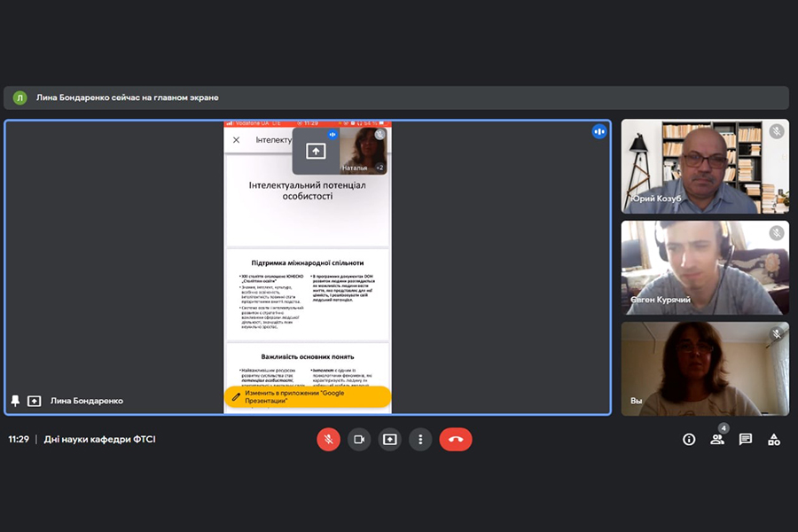Unmute the microphone with the red button
The image size is (798, 532).
pyautogui.click(x=328, y=440)
